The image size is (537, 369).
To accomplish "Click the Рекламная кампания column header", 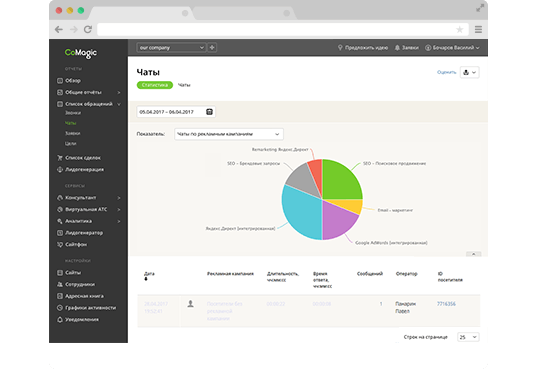I will [x=230, y=273].
